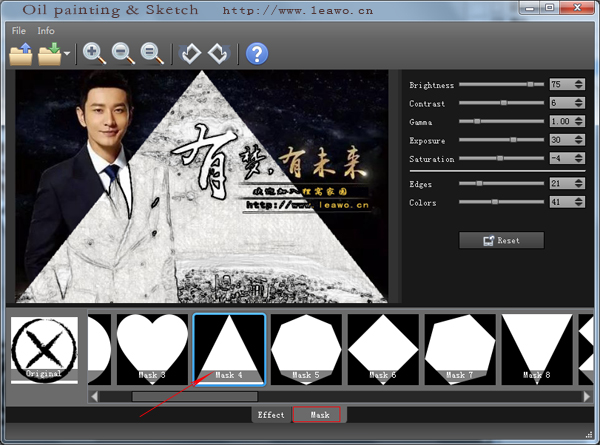Click mask list scroll right arrow
600x445 pixels.
pyautogui.click(x=587, y=396)
